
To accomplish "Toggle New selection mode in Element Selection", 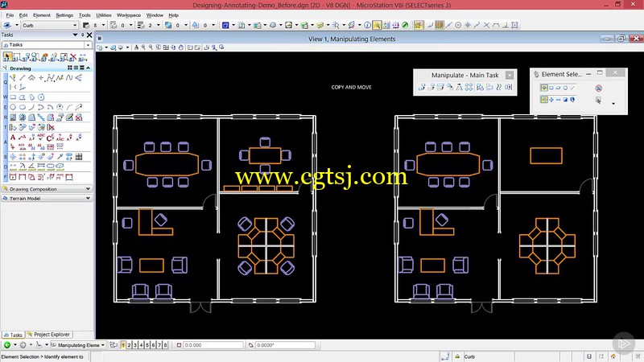I will click(544, 99).
